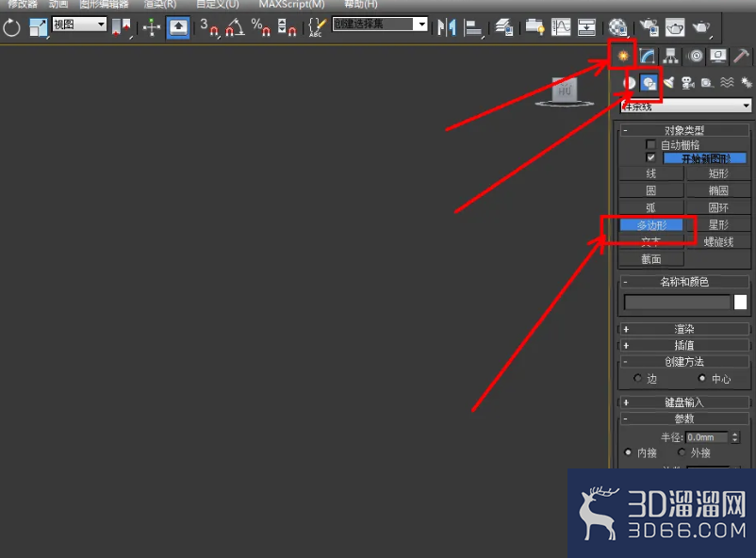Expand the 渲染 rollout

pos(684,329)
